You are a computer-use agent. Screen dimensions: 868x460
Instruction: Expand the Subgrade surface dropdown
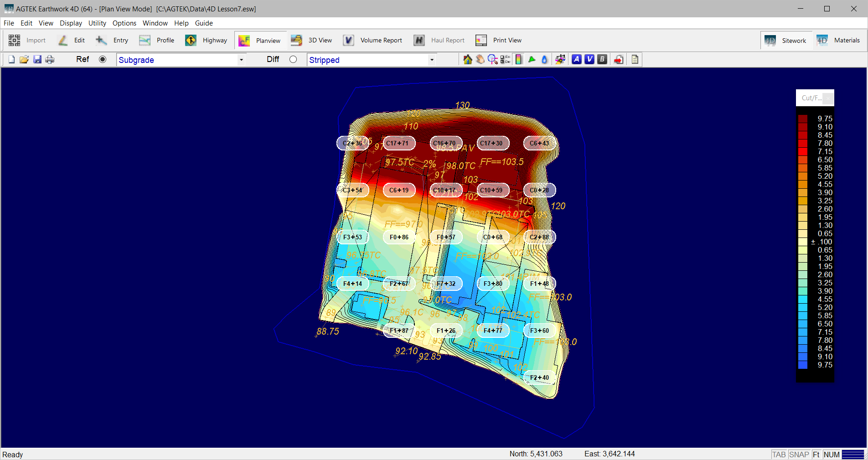[241, 60]
